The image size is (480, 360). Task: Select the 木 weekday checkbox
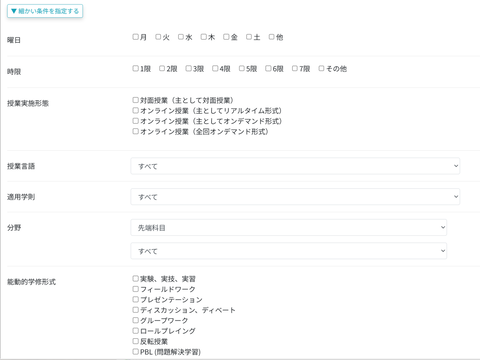pos(203,37)
